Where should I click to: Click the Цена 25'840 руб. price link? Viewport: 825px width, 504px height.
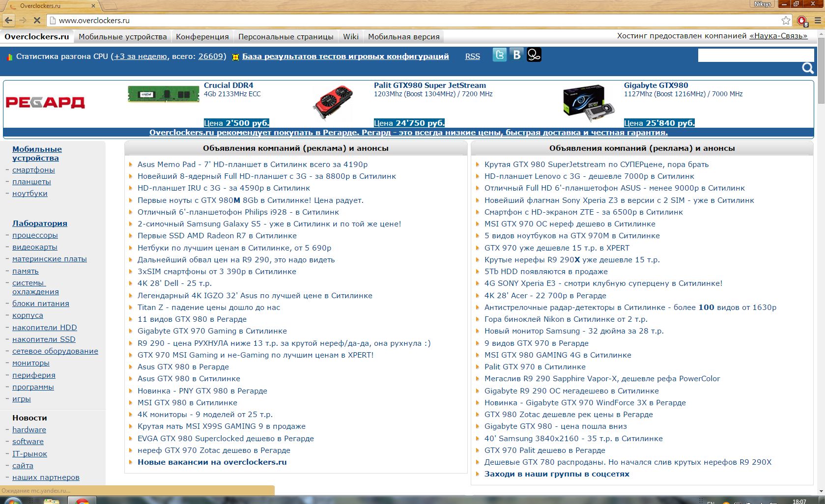click(x=659, y=123)
